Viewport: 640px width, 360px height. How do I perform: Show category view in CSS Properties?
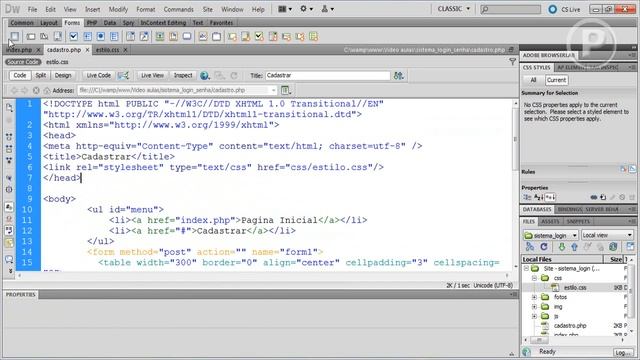(x=527, y=197)
